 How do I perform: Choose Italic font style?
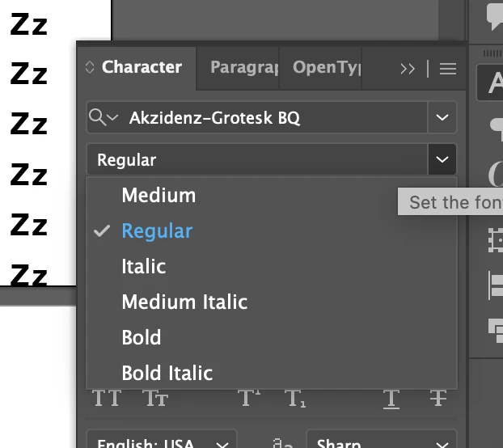click(x=272, y=266)
